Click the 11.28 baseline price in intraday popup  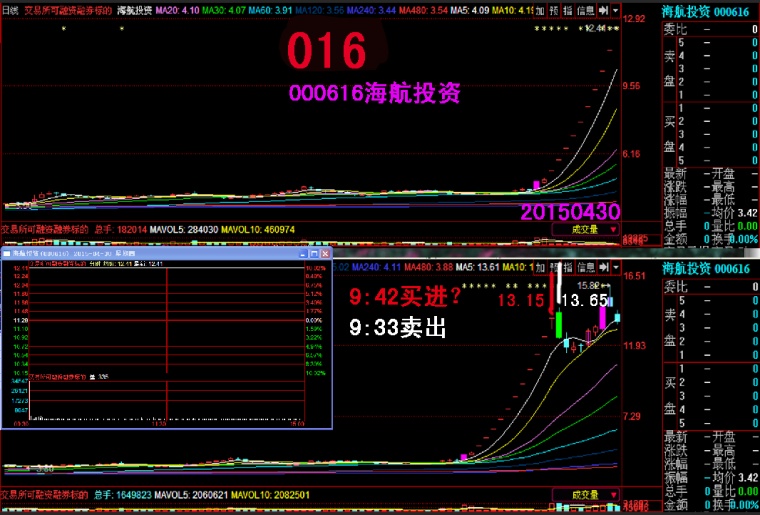[x=21, y=321]
